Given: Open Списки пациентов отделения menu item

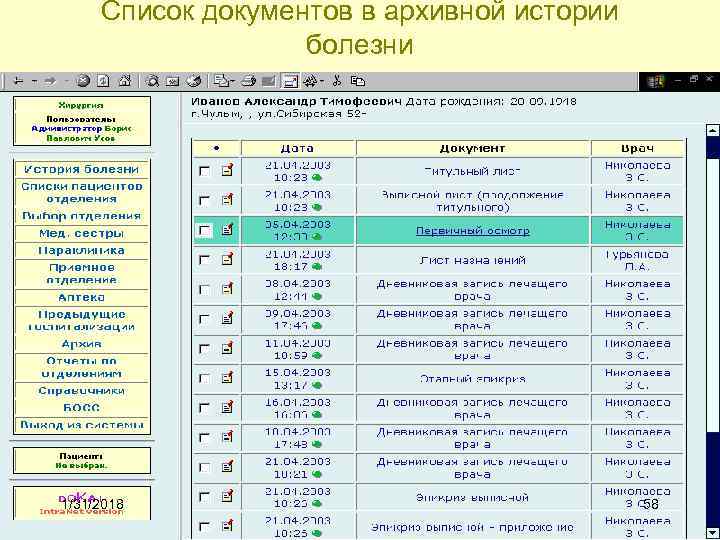Looking at the screenshot, I should 81,193.
